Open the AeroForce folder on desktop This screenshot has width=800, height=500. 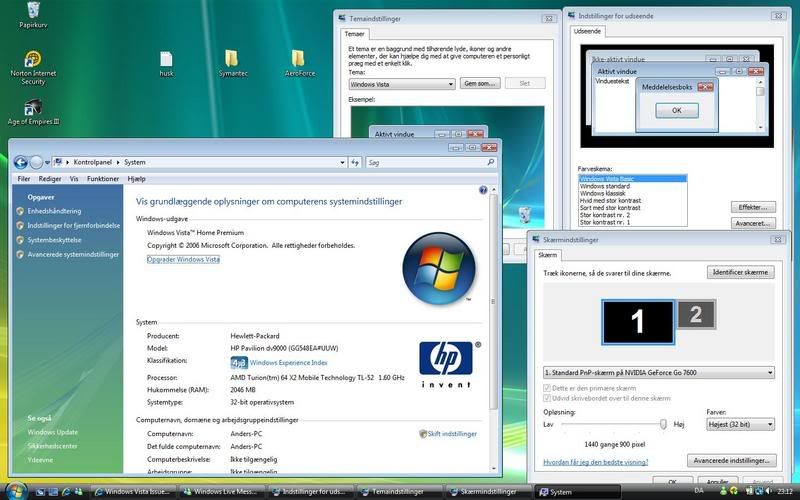point(299,63)
